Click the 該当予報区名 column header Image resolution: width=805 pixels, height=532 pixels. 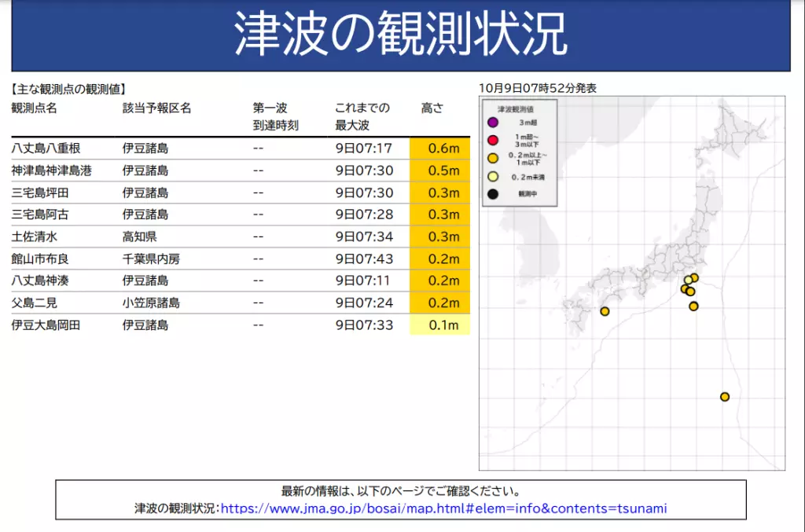tap(156, 108)
